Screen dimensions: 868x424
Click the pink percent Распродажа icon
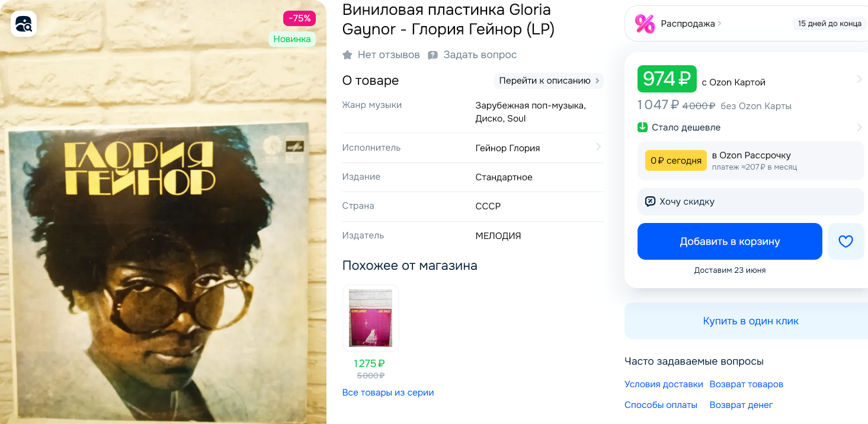[x=645, y=24]
